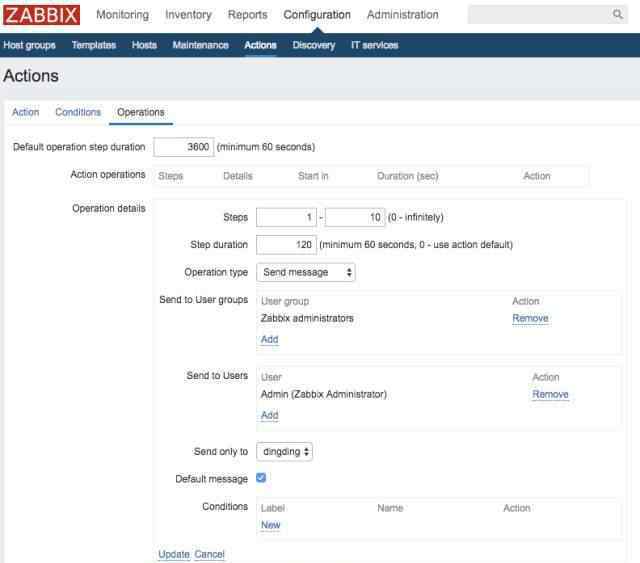Open the Operation type dropdown
This screenshot has height=563, width=640.
306,272
